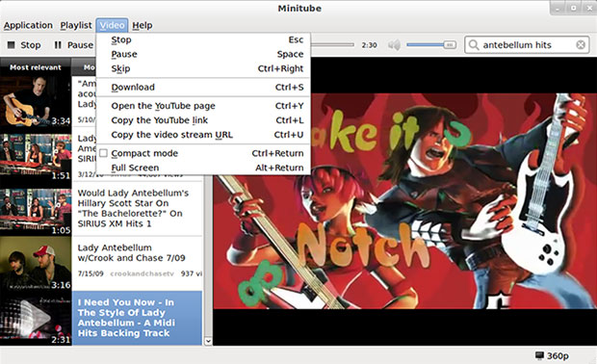Minimize the Minitube window

point(558,8)
